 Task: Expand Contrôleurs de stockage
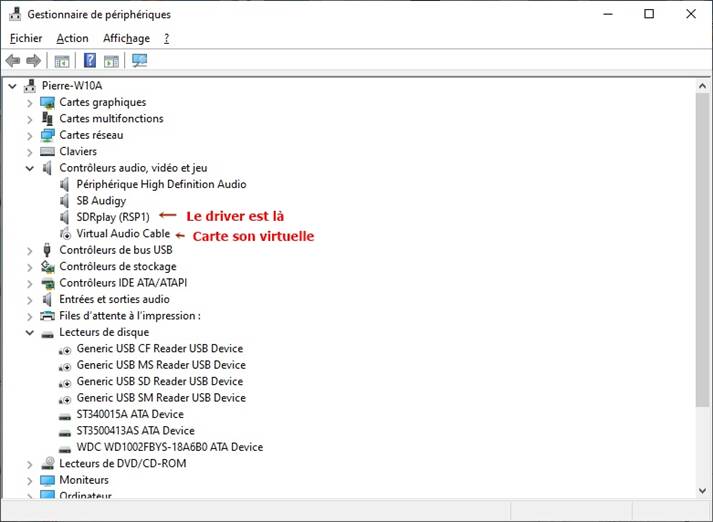coord(30,267)
